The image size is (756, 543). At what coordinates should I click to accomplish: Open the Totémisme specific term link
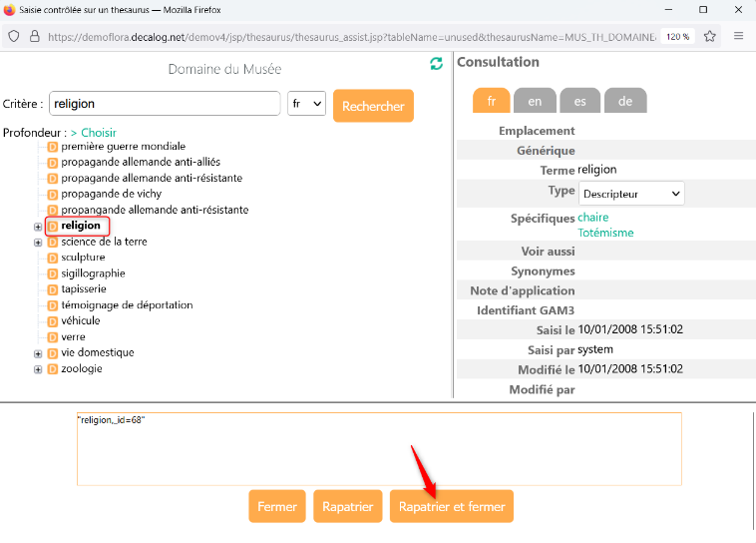pyautogui.click(x=605, y=233)
